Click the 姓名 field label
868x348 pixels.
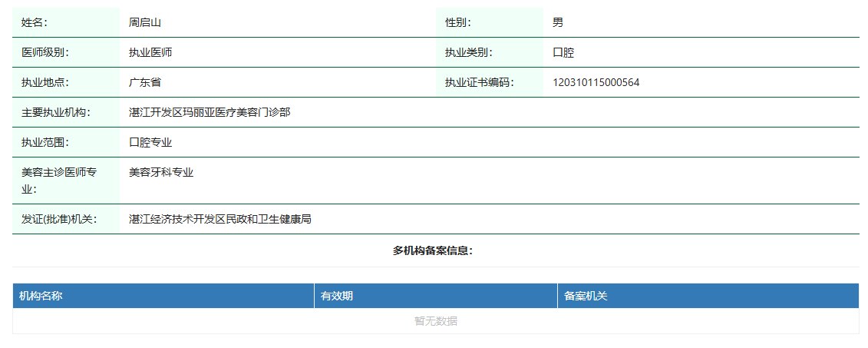[x=35, y=23]
